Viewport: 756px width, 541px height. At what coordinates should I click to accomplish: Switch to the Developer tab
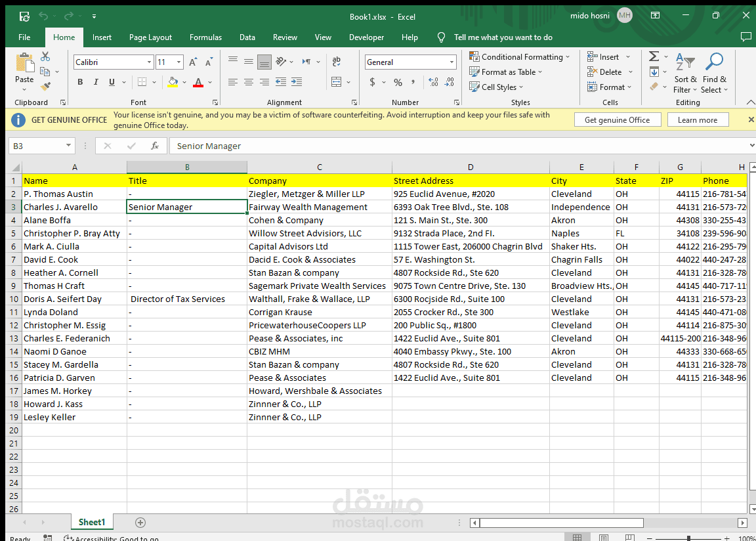[366, 37]
